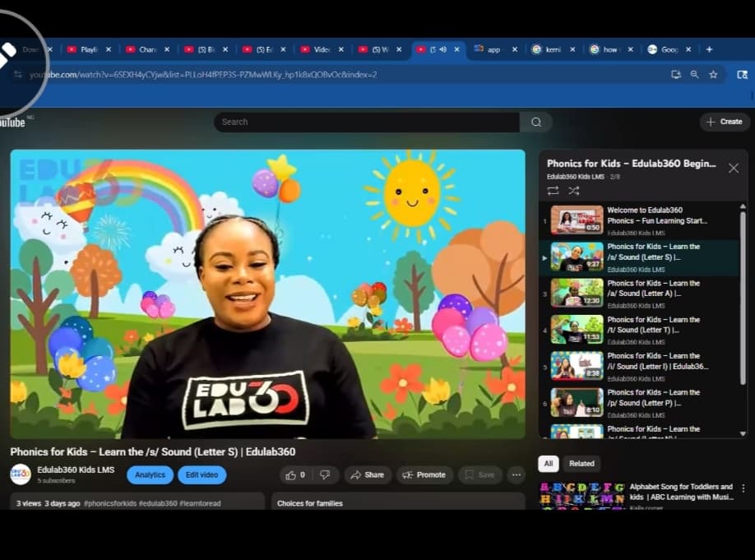
Task: Open the browser side panel icon
Action: pos(742,75)
